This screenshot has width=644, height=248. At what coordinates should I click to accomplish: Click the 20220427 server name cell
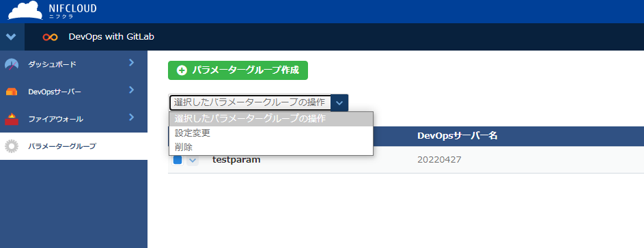[x=439, y=160]
